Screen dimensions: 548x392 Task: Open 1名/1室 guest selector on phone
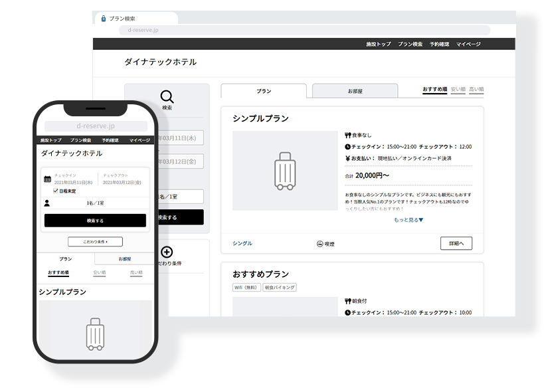(95, 203)
